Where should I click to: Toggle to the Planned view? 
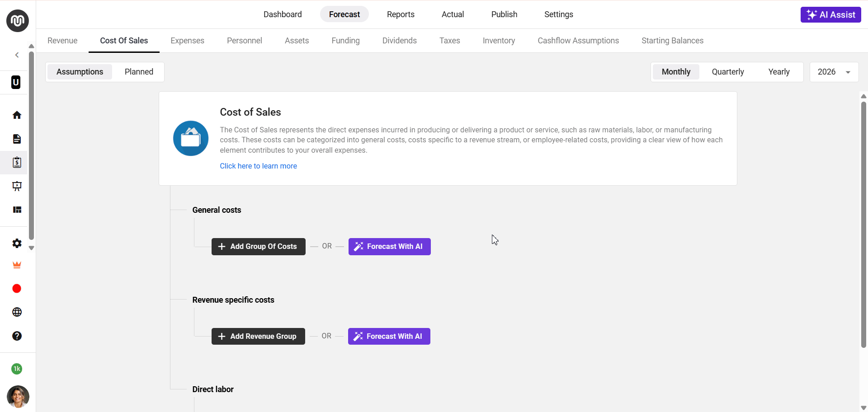pos(139,72)
